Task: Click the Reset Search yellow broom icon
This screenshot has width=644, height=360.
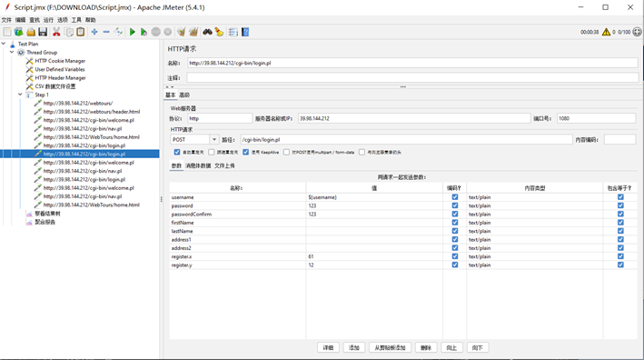Action: pyautogui.click(x=219, y=32)
